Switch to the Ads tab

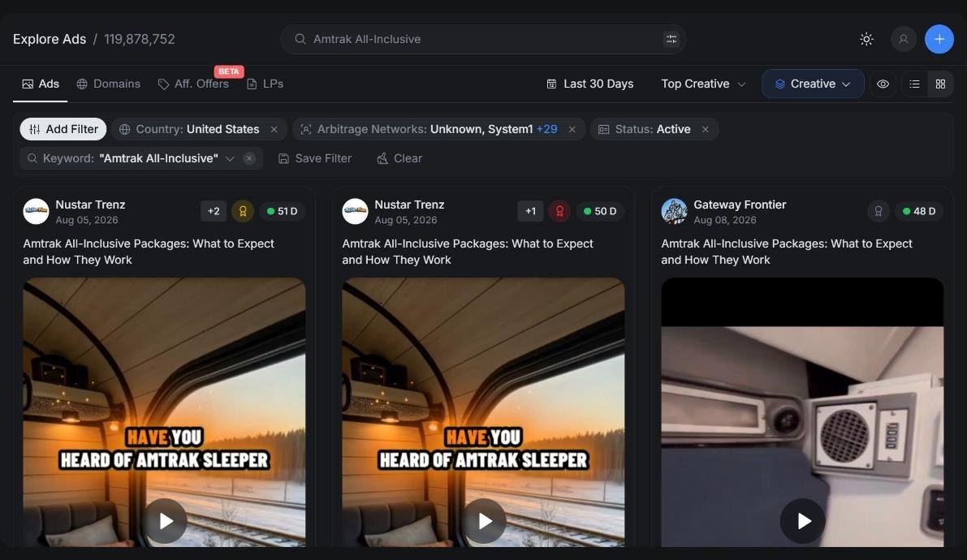pyautogui.click(x=41, y=84)
